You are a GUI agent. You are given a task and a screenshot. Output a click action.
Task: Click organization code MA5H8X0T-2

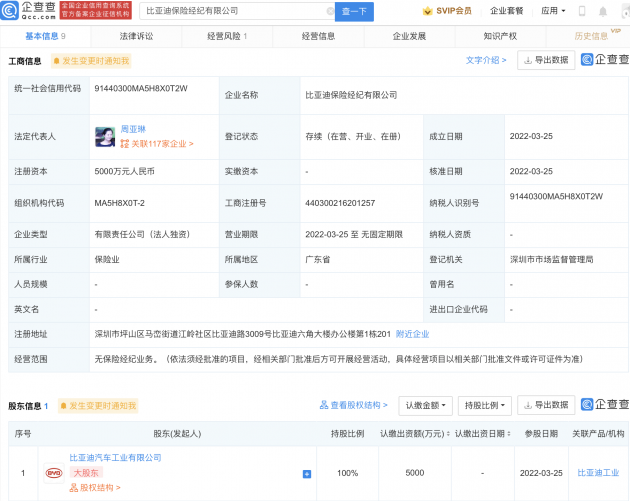[x=119, y=203]
